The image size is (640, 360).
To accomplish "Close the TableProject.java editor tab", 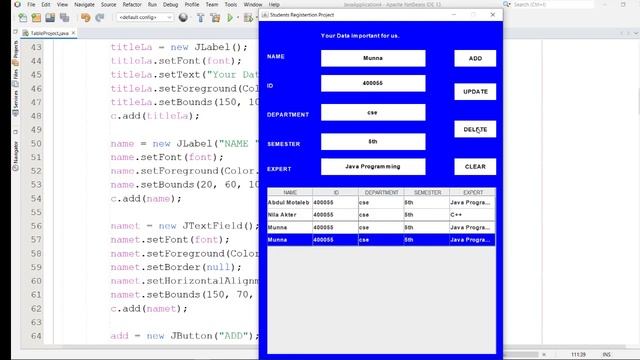I will tap(73, 33).
